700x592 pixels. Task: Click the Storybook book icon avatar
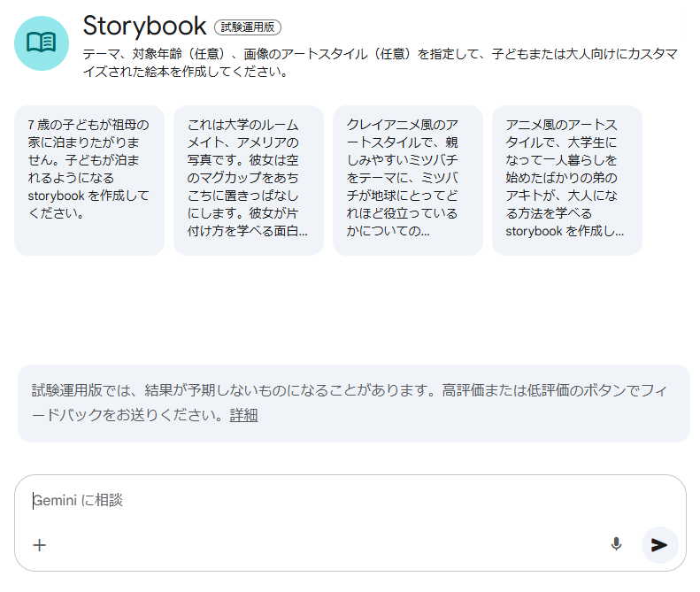[42, 43]
